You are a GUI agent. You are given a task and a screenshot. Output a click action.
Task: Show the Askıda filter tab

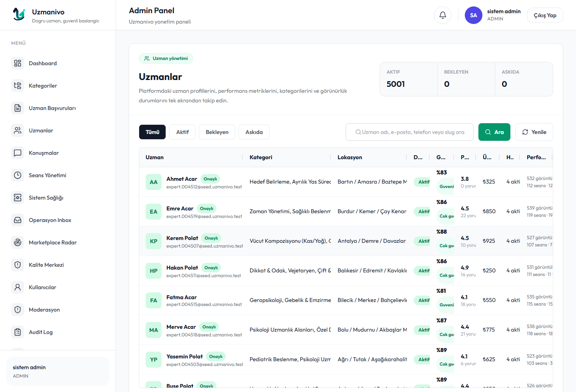254,132
